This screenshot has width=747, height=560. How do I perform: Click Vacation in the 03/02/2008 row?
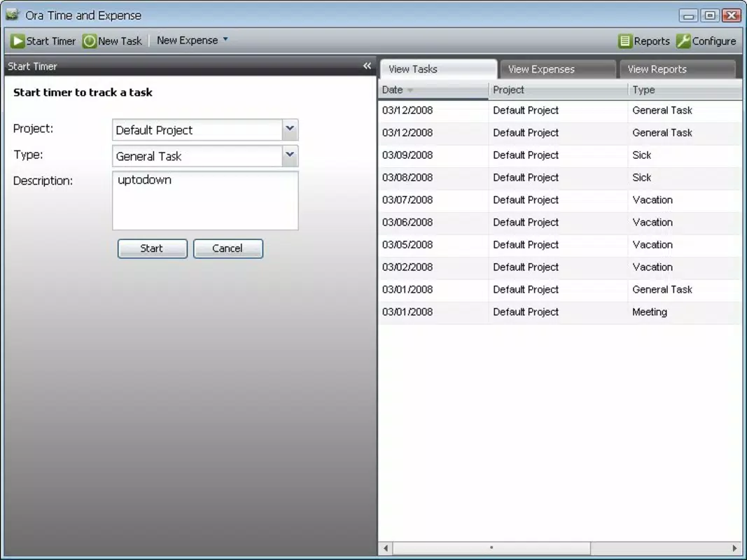652,267
